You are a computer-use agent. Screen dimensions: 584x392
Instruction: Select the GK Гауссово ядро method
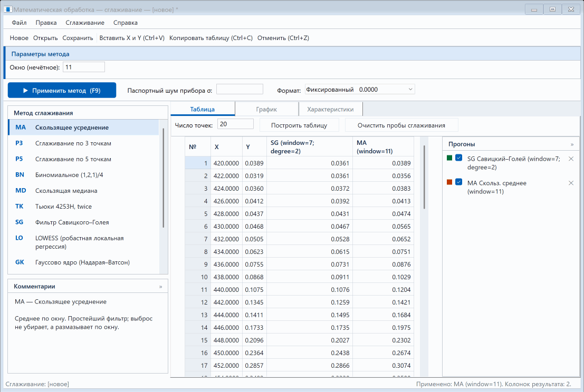83,262
